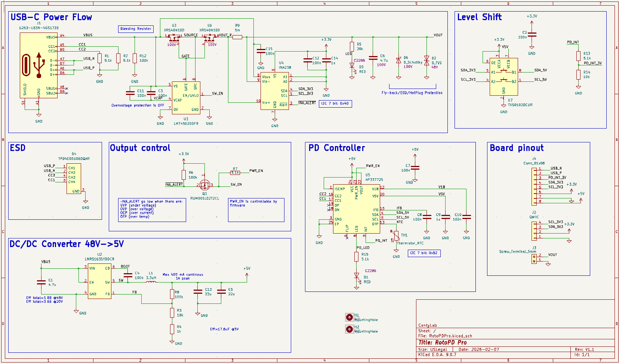Image resolution: width=619 pixels, height=364 pixels.
Task: Click the File: RotoPDPro.kicad_sch text
Action: [445, 336]
